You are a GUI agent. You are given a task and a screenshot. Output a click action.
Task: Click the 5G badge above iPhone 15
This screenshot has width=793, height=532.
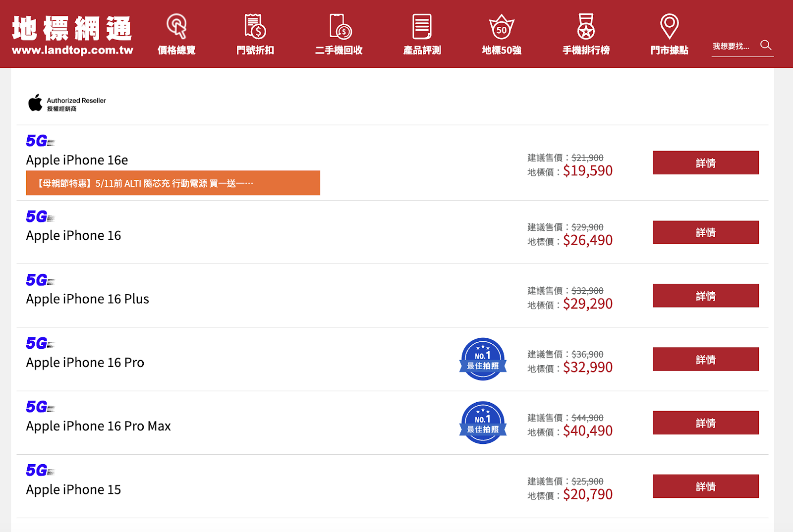coord(40,470)
